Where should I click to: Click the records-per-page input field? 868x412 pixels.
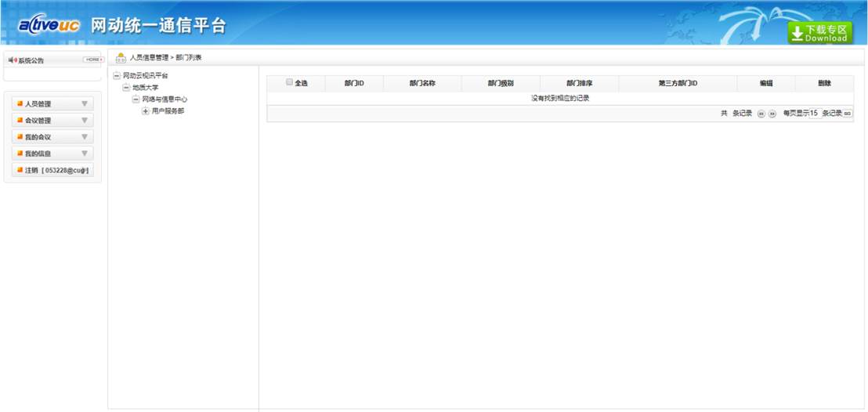coord(814,114)
